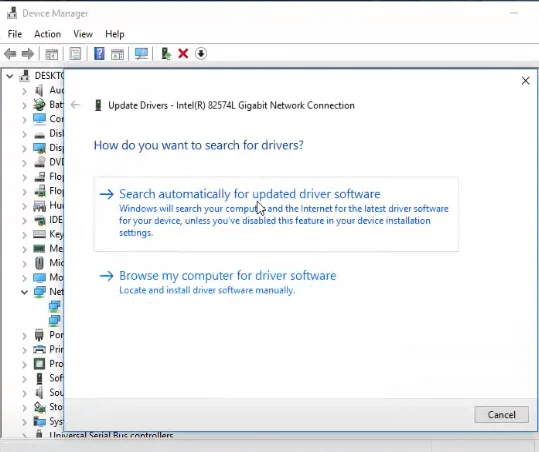Click the Properties toolbar icon
Image resolution: width=539 pixels, height=452 pixels.
(75, 54)
